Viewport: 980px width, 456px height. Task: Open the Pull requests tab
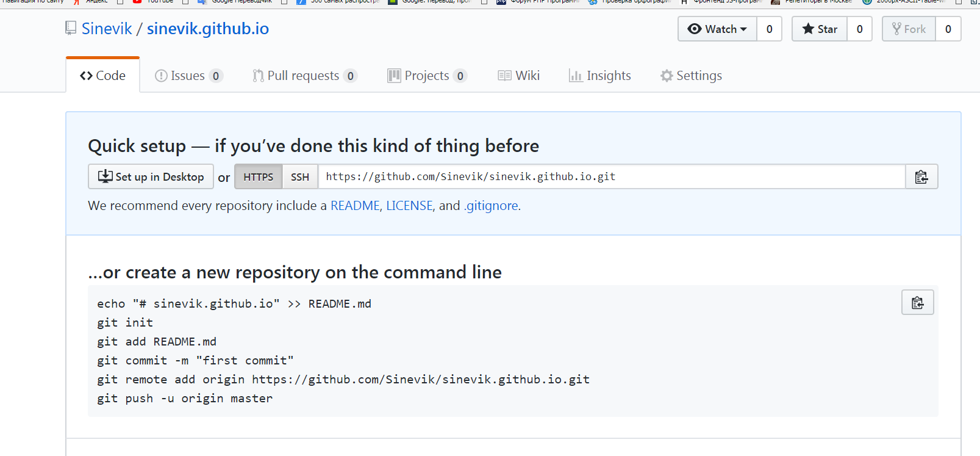[305, 76]
